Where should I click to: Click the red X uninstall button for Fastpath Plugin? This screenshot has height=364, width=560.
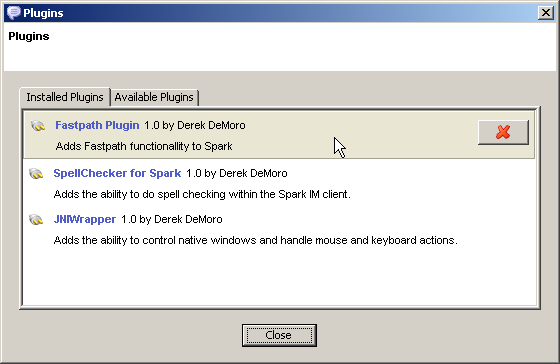(503, 133)
